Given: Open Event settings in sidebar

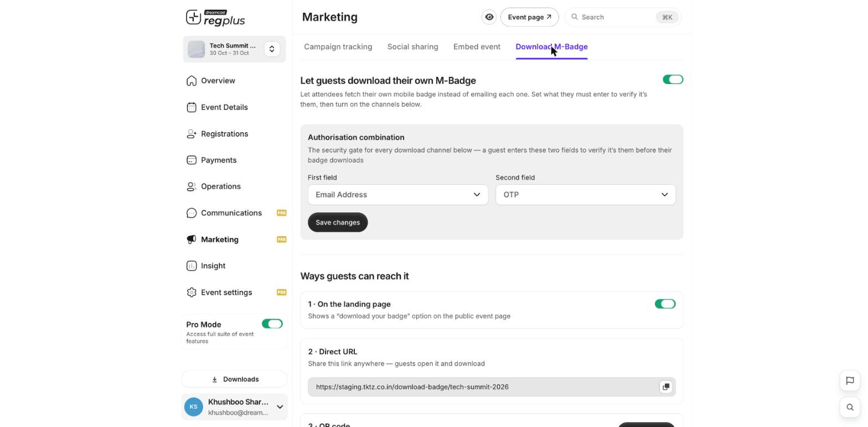Looking at the screenshot, I should point(226,293).
